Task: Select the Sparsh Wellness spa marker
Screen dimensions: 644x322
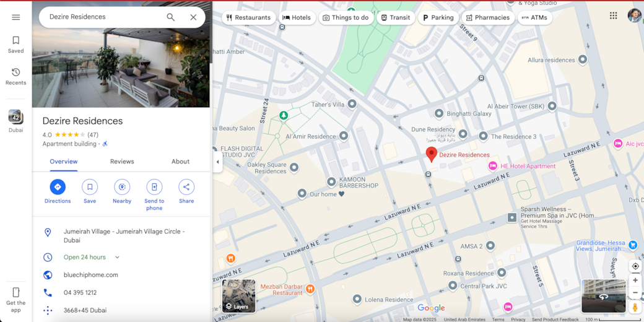Action: click(511, 218)
